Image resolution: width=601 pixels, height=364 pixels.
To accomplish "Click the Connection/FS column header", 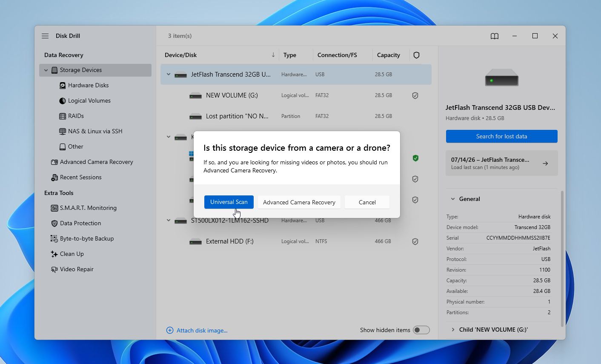I will click(337, 55).
